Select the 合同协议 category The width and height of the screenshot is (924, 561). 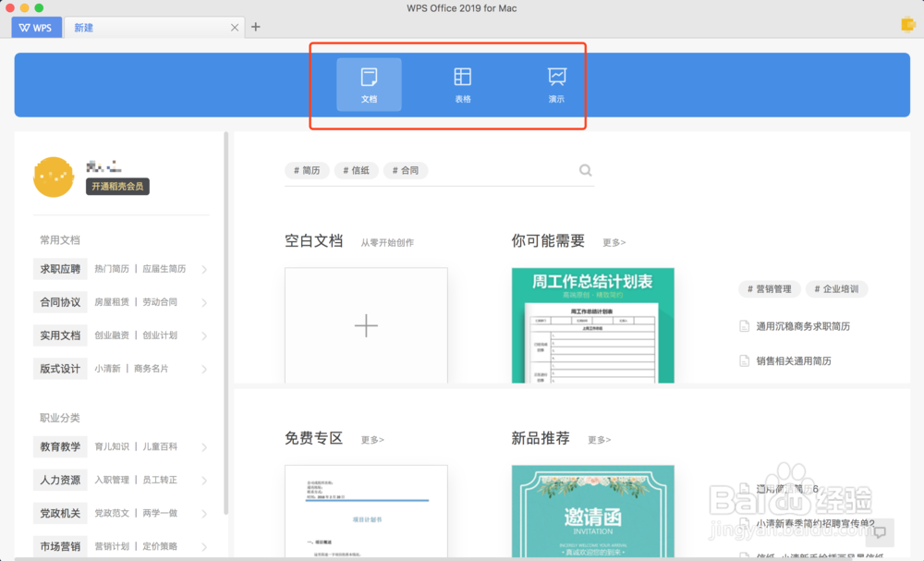(59, 302)
